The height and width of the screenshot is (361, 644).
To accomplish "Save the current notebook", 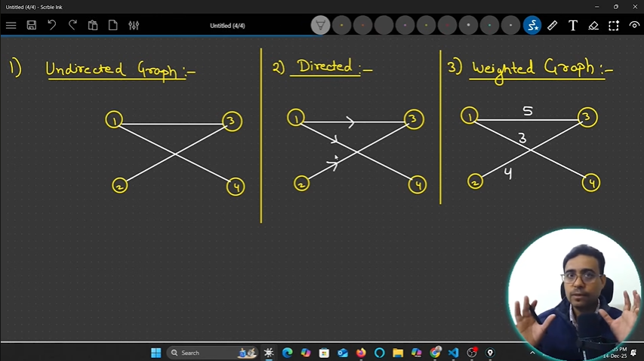I will pyautogui.click(x=31, y=26).
